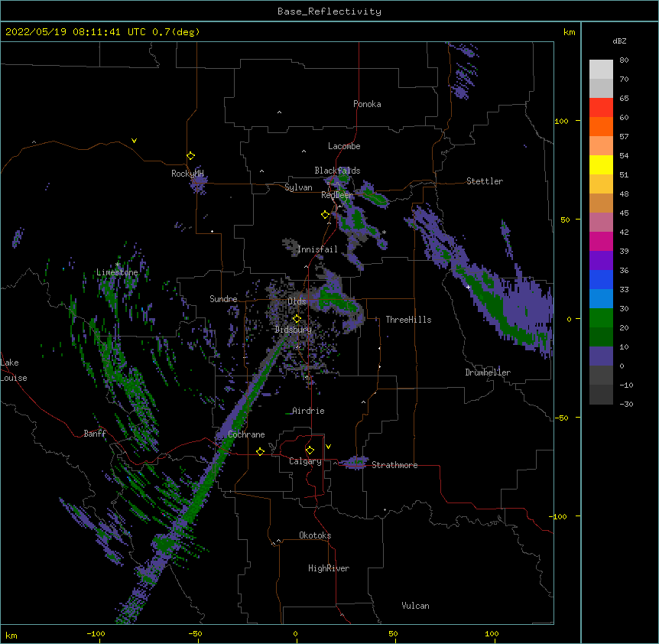Click the white star marker above Limestone
This screenshot has height=644, width=659.
click(118, 265)
